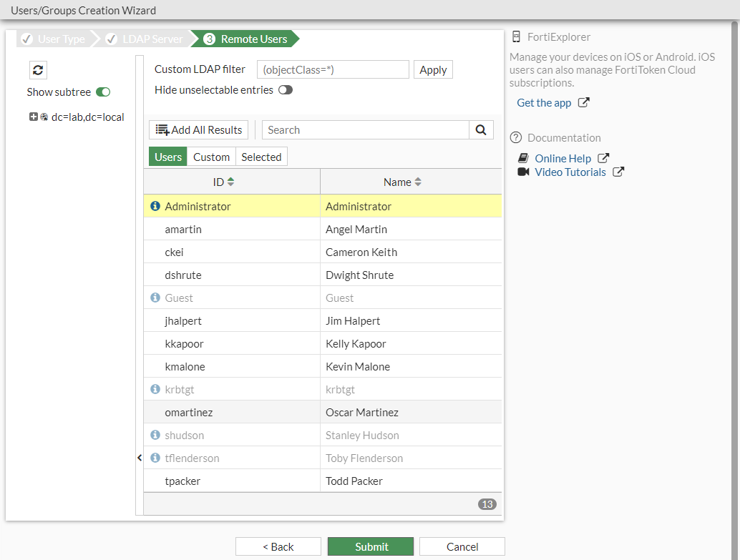Click info icon next to tflenderson
The image size is (740, 560).
click(x=155, y=458)
